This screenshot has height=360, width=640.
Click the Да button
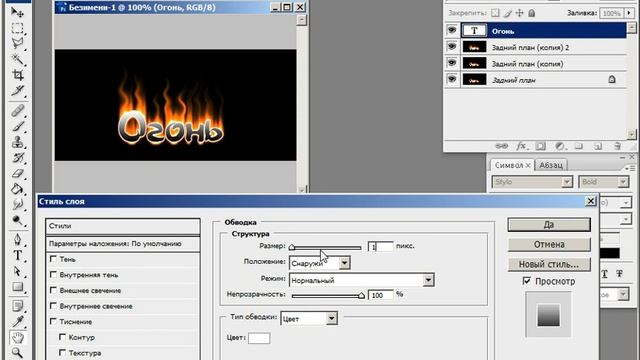click(549, 224)
